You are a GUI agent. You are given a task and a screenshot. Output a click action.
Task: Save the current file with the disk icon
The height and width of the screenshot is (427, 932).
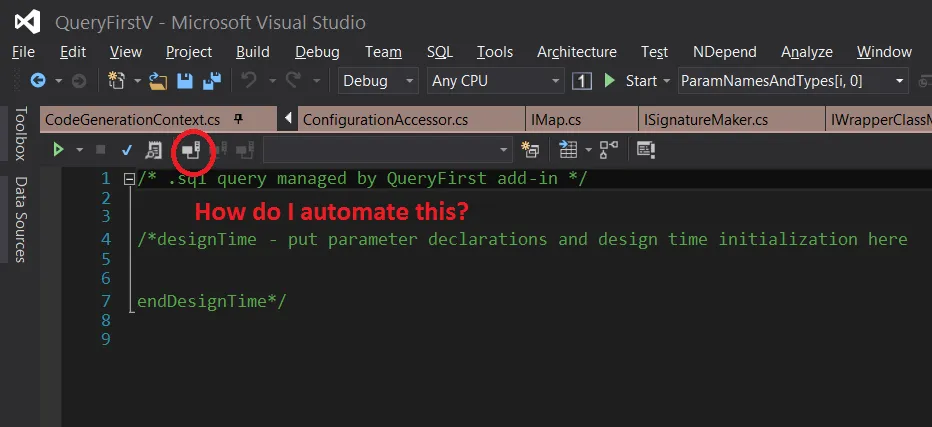pos(185,81)
